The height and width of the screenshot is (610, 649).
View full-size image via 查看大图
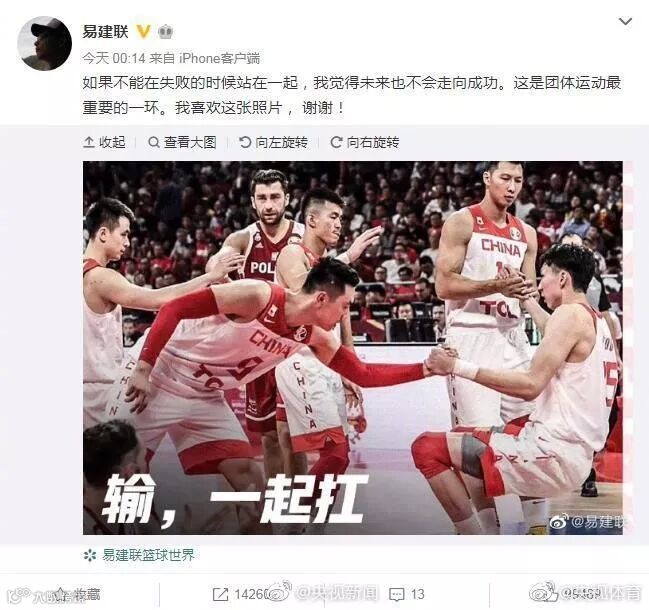(182, 142)
